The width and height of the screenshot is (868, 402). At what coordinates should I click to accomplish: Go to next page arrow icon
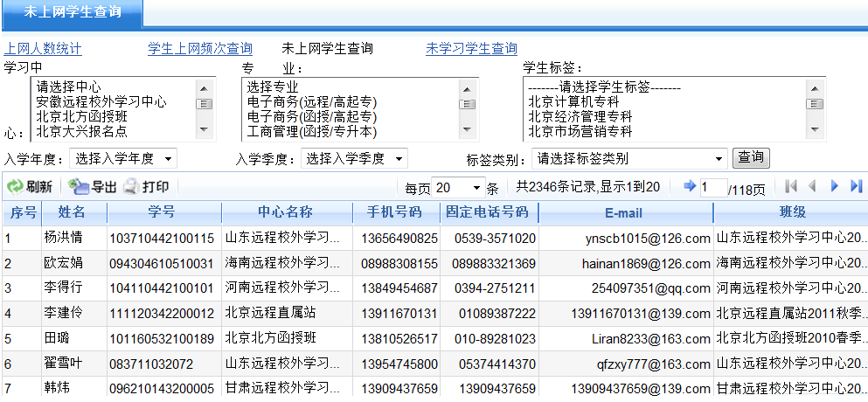[x=835, y=187]
